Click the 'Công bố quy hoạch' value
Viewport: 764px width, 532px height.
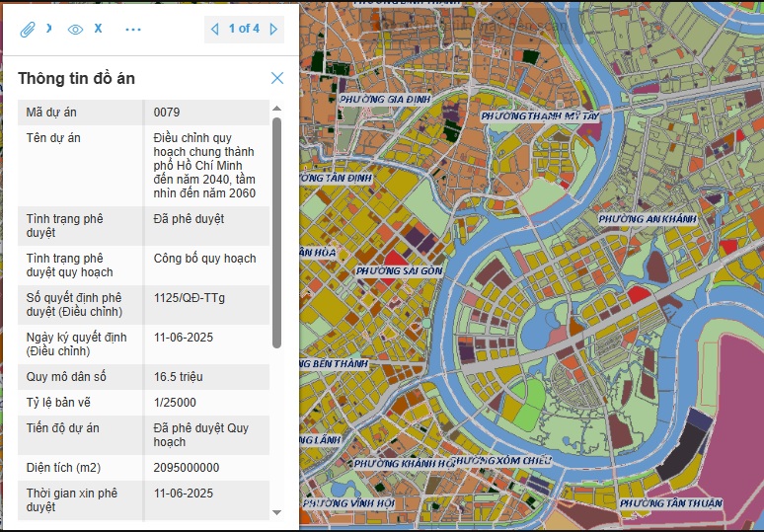[204, 259]
